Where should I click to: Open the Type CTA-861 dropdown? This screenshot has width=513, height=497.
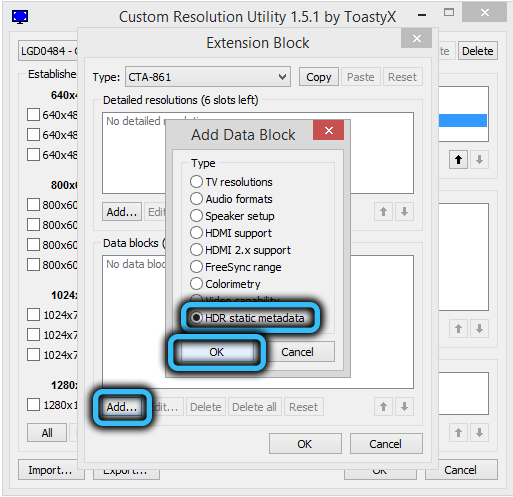click(208, 77)
